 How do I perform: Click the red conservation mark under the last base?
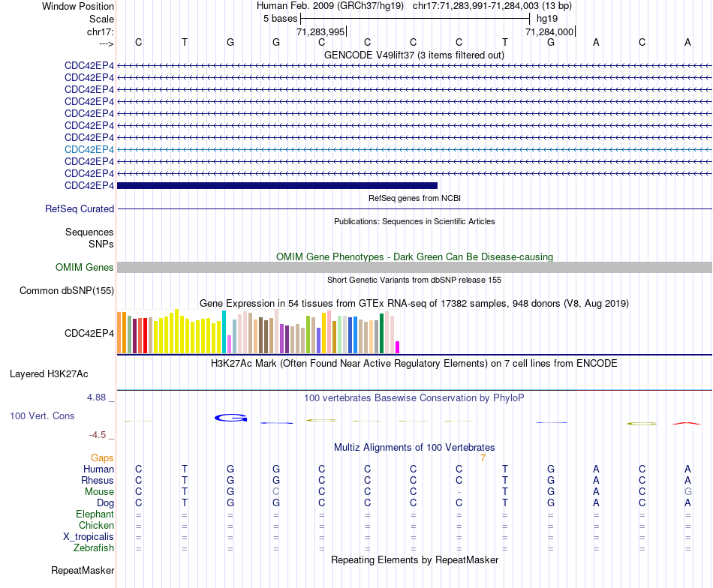(687, 424)
